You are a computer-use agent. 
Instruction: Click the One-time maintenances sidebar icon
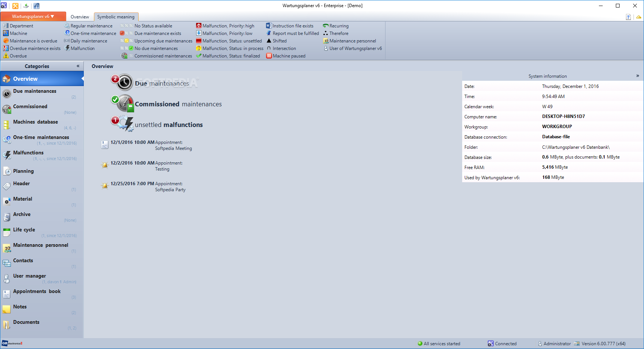[x=7, y=140]
